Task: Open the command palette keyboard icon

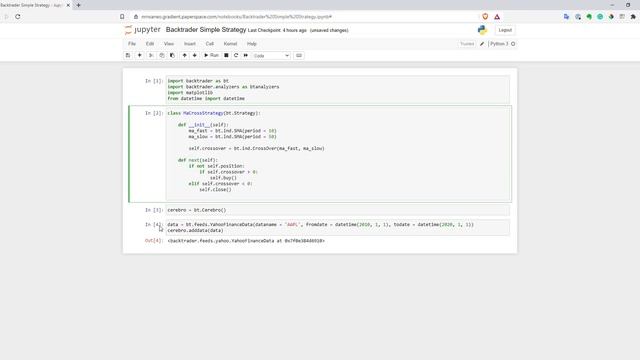Action: [299, 56]
